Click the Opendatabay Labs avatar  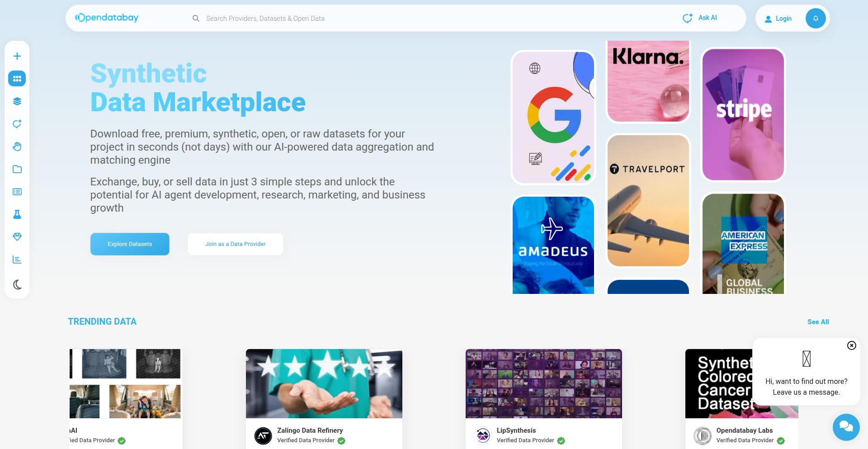703,436
